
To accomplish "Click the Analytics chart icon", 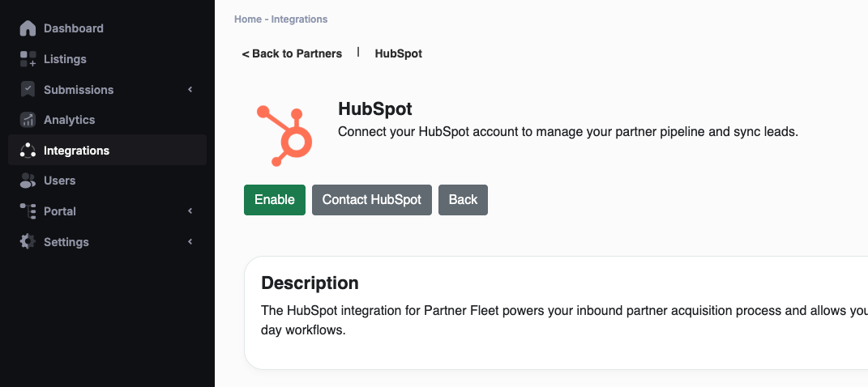I will coord(28,120).
